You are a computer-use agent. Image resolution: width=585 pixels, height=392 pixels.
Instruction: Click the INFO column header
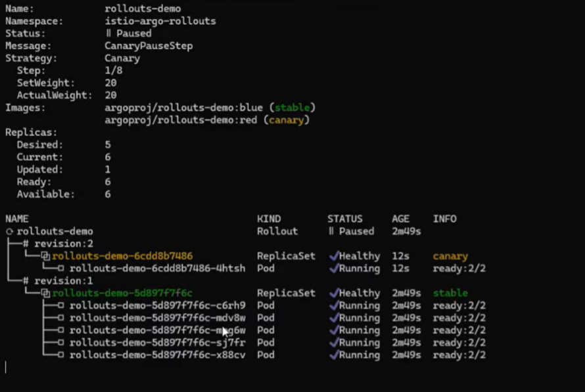tap(444, 219)
